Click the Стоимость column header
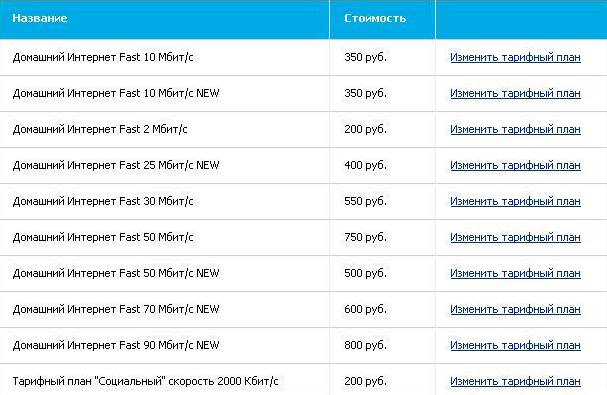The image size is (607, 395). tap(375, 18)
